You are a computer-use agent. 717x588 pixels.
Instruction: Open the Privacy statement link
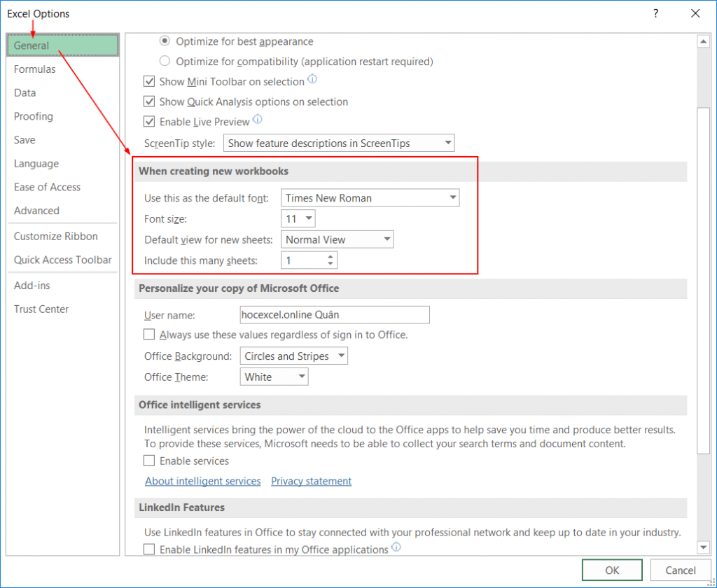311,481
